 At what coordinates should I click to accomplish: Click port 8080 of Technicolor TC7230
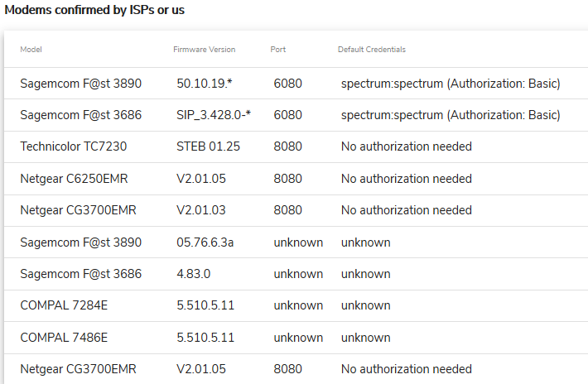[x=287, y=146]
